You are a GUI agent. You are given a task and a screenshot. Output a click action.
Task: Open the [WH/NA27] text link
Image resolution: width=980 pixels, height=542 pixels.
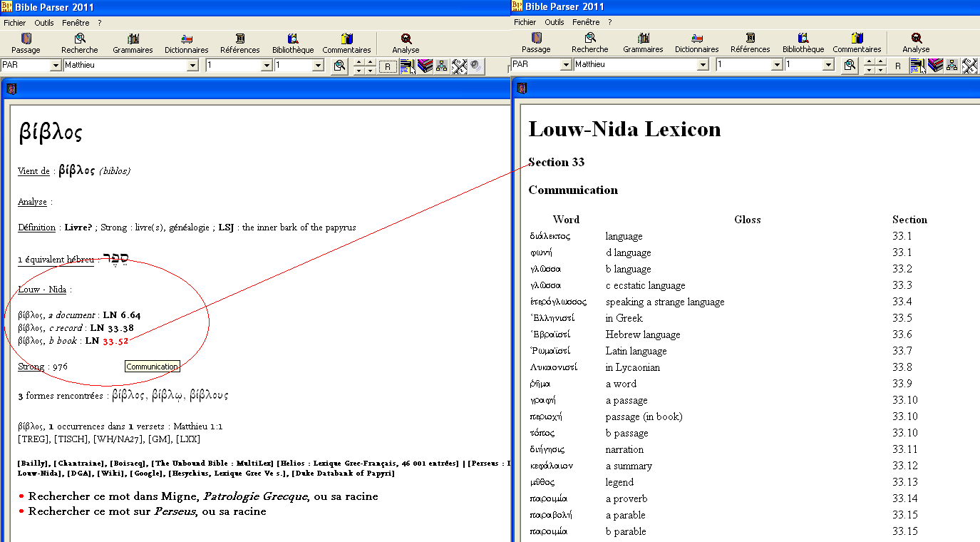point(117,438)
